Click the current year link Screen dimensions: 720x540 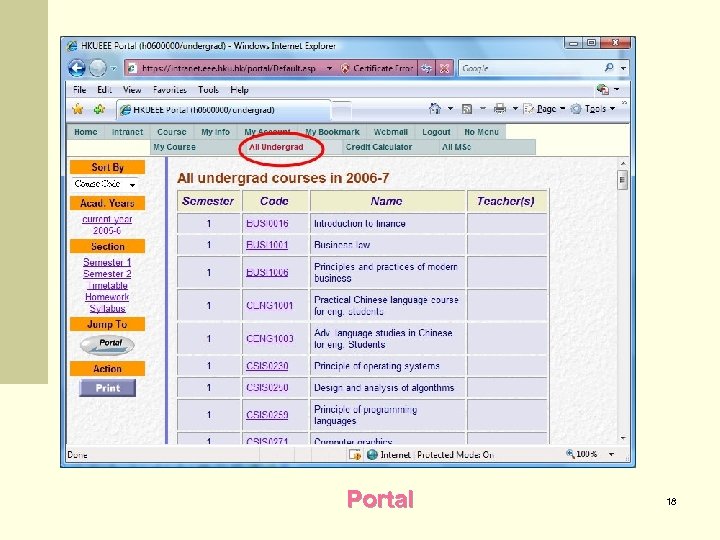pos(107,219)
